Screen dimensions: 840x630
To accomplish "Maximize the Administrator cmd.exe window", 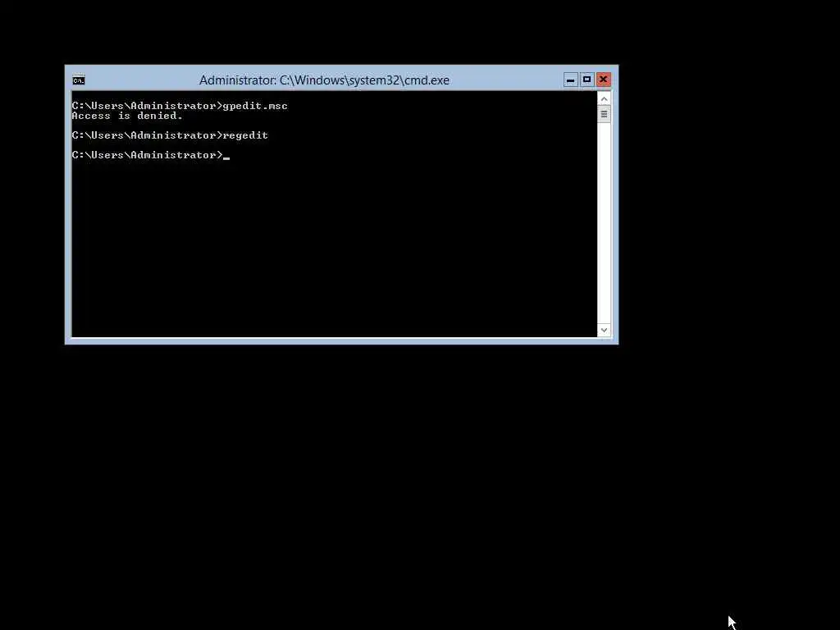I will [x=587, y=80].
